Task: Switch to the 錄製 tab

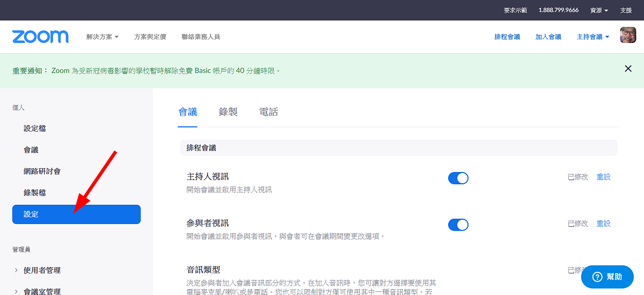Action: click(228, 112)
